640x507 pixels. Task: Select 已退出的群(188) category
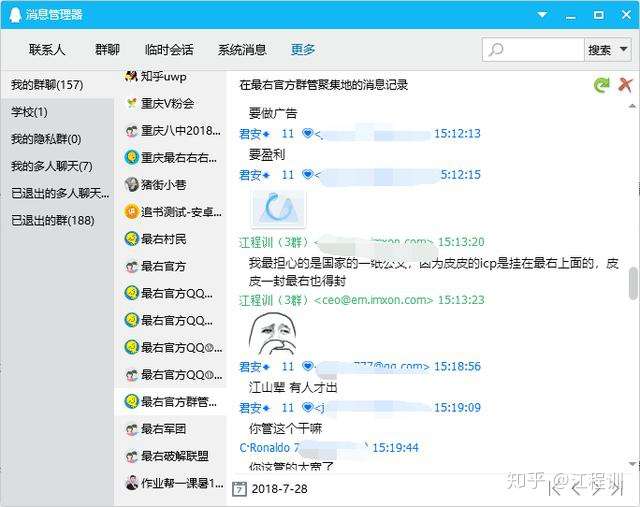pyautogui.click(x=57, y=220)
